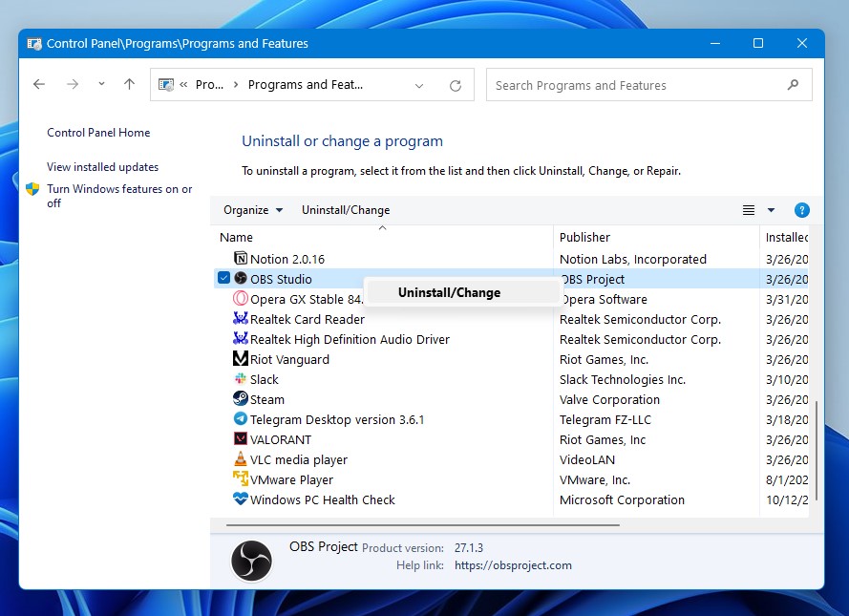Refresh the Programs and Features list
Image resolution: width=849 pixels, height=616 pixels.
pyautogui.click(x=456, y=85)
